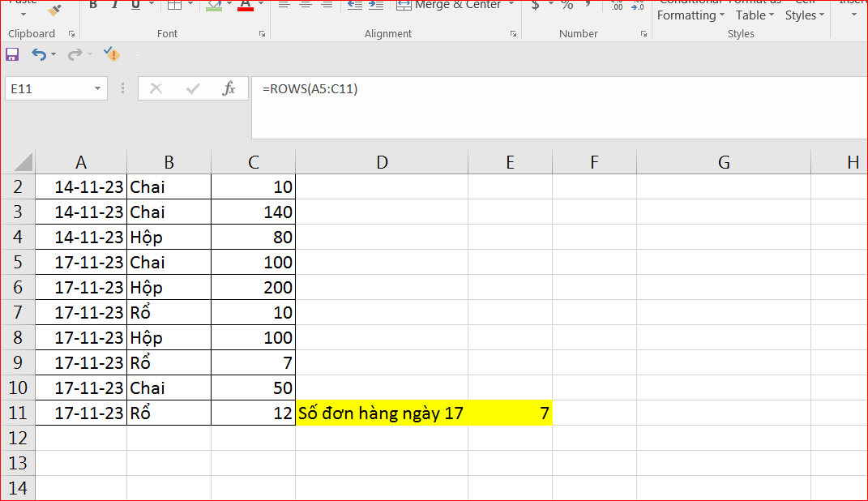Toggle Bold formatting
This screenshot has width=868, height=501.
(93, 5)
